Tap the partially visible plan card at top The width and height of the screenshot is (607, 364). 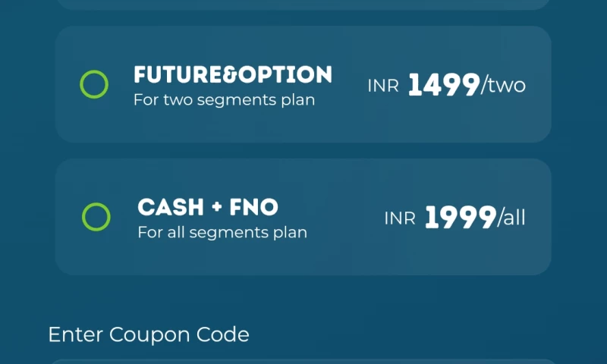(303, 4)
